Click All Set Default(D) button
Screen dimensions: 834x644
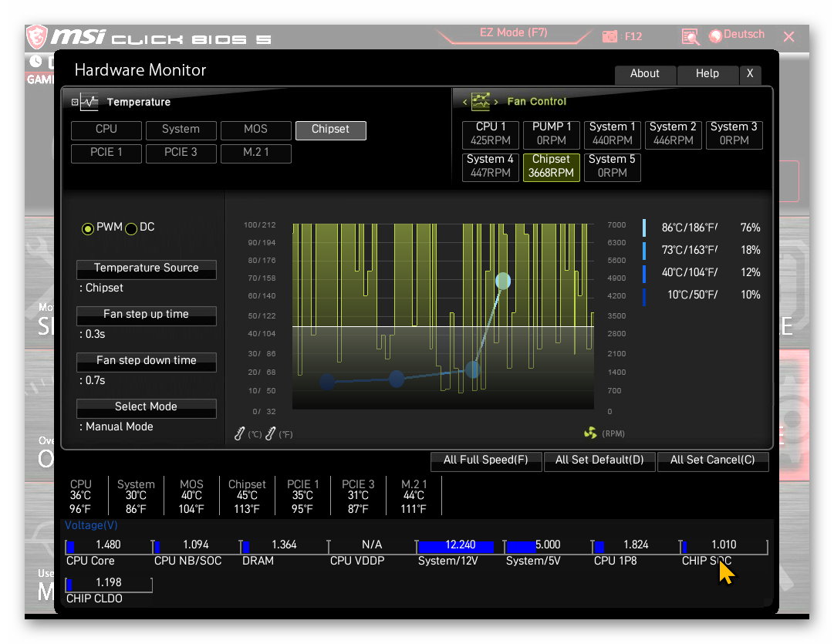tap(599, 460)
